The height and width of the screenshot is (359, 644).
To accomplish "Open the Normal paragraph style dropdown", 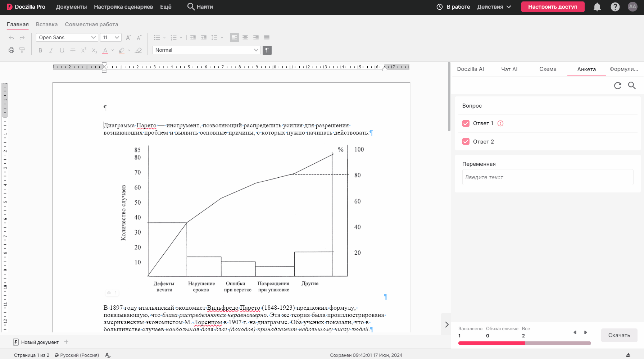I will (x=207, y=50).
